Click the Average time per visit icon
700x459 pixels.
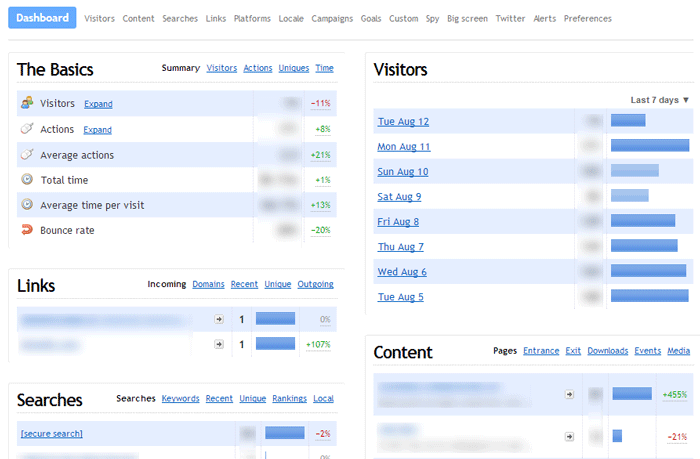click(x=27, y=205)
